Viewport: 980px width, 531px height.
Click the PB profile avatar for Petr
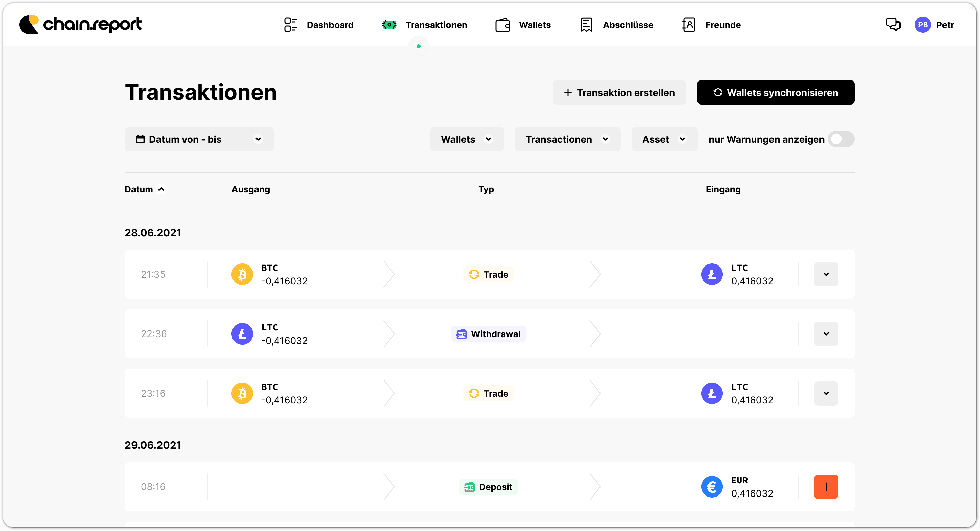pos(923,24)
